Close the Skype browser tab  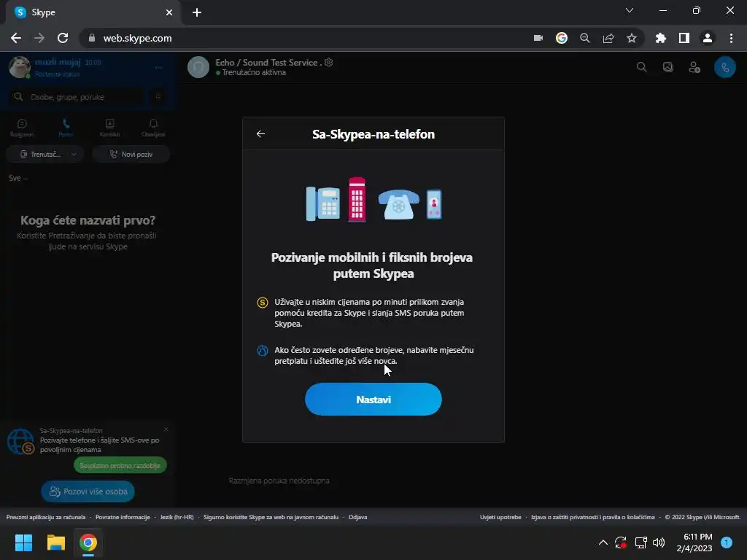tap(169, 12)
